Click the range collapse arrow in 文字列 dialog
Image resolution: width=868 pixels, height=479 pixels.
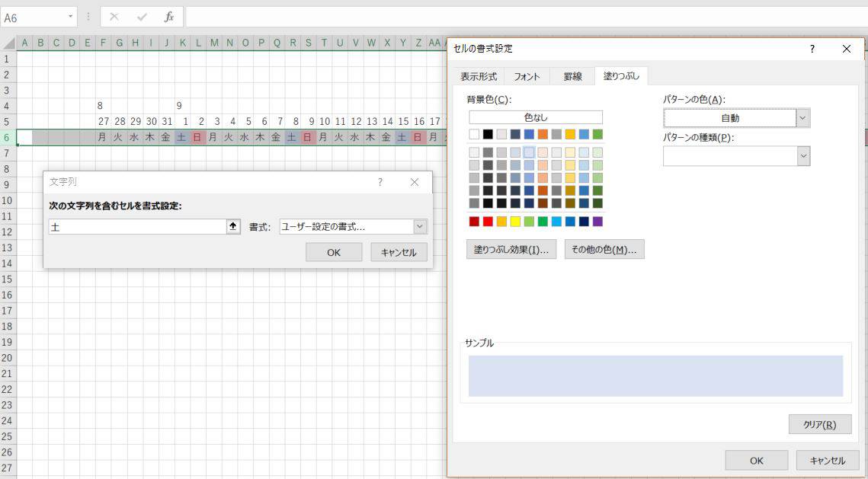pos(233,227)
